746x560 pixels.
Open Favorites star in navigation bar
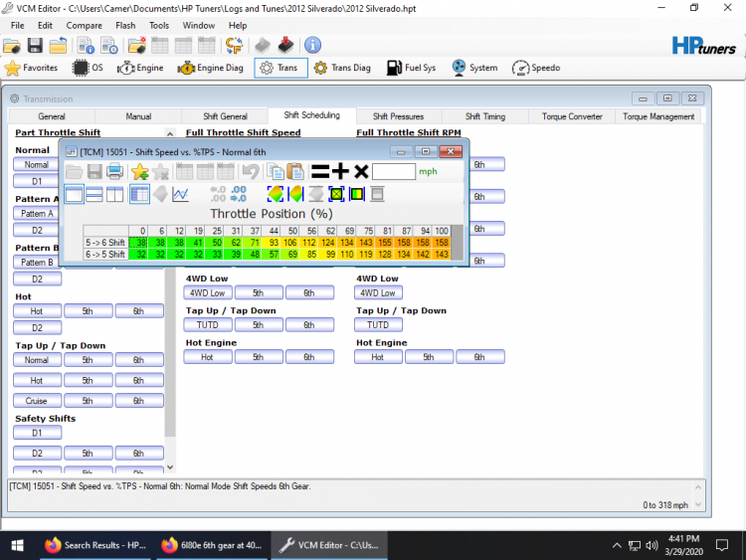tap(31, 68)
